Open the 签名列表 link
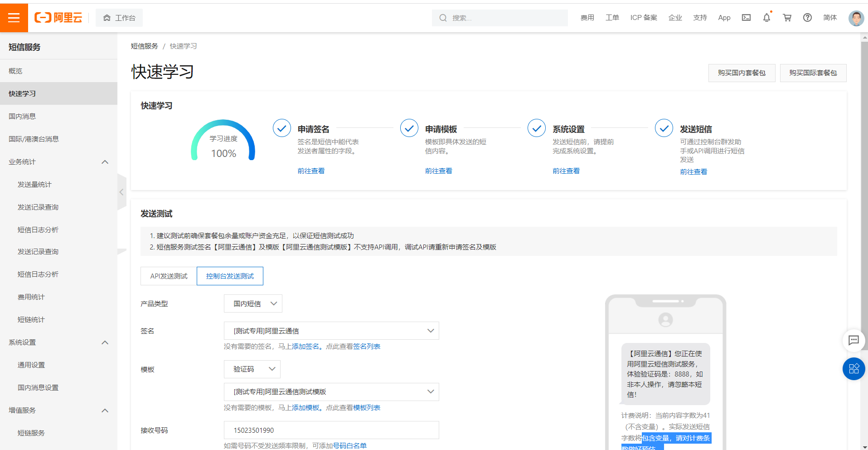This screenshot has height=450, width=868. coord(367,347)
